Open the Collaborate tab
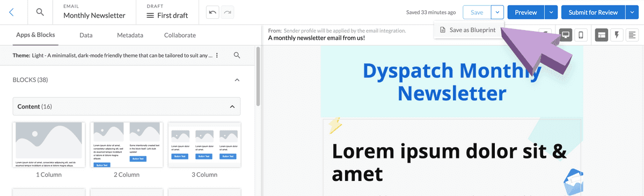Screen dimensions: 644x196 180,35
